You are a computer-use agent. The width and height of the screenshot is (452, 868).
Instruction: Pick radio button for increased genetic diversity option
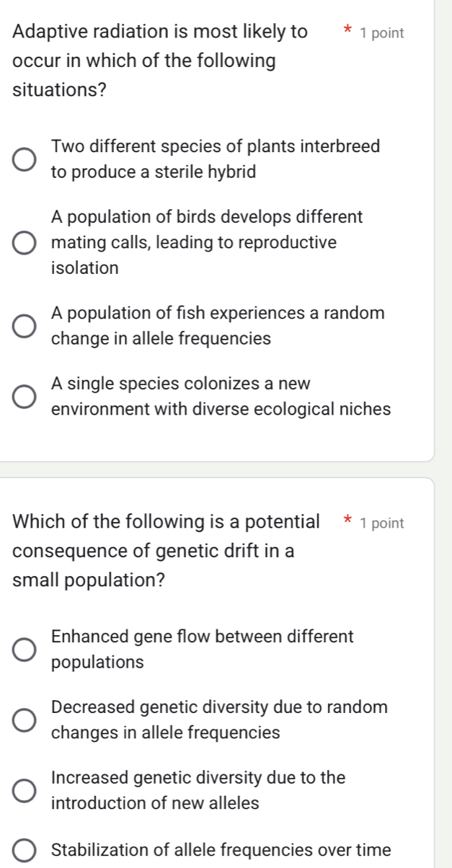[x=25, y=790]
